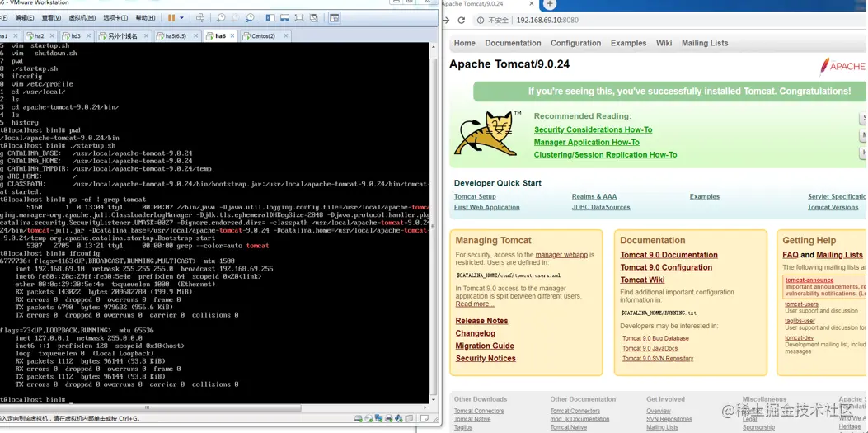
Task: Click the hard disk device icon in VMware status bar
Action: pyautogui.click(x=358, y=419)
